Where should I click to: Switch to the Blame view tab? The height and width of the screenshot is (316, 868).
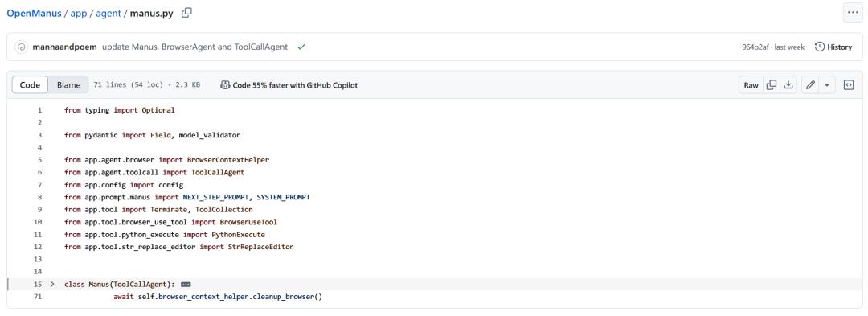coord(68,84)
